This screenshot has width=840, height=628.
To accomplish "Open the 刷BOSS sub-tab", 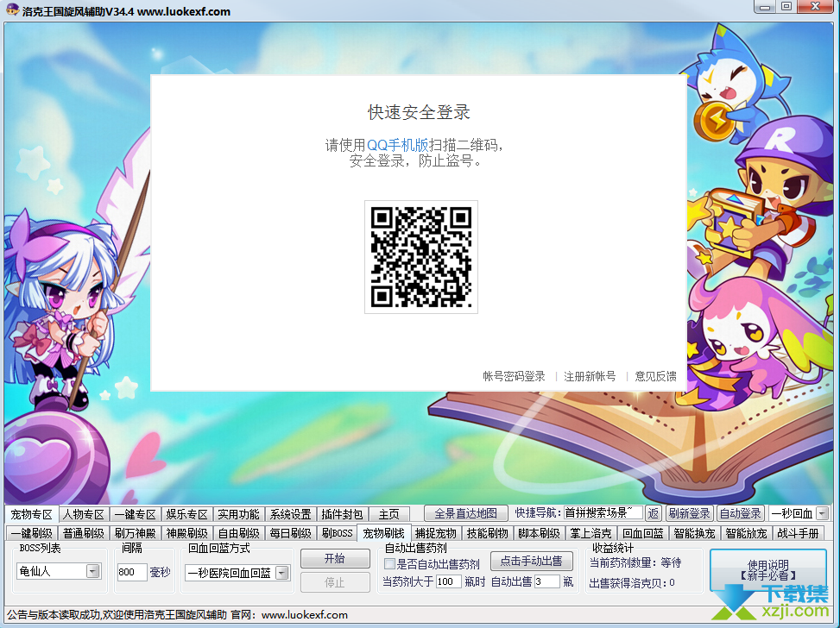I will [x=338, y=533].
